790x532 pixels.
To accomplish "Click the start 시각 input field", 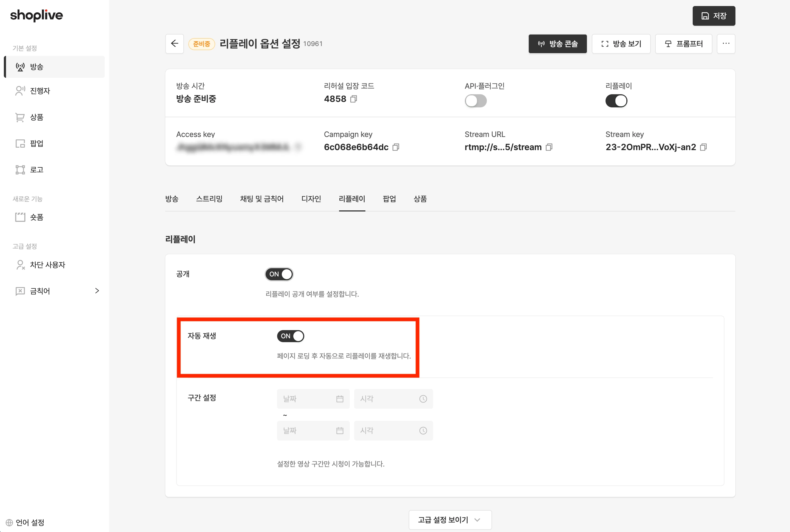I will tap(393, 399).
